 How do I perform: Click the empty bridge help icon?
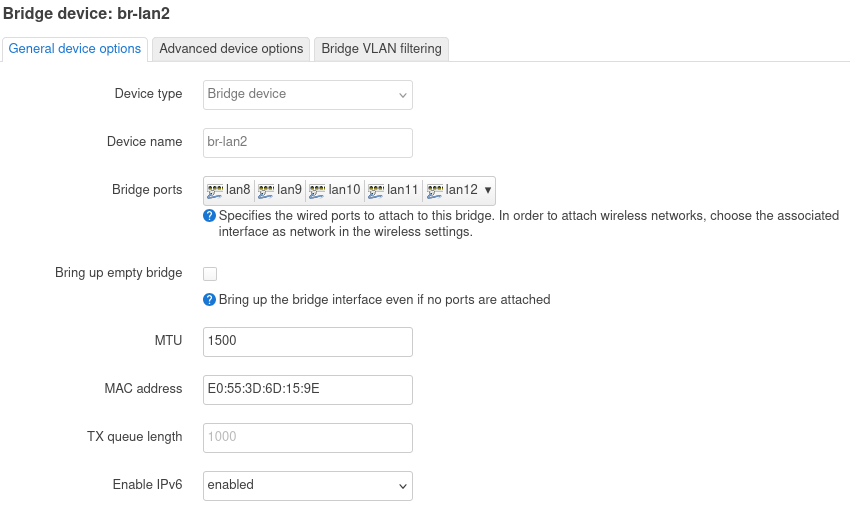(x=209, y=300)
